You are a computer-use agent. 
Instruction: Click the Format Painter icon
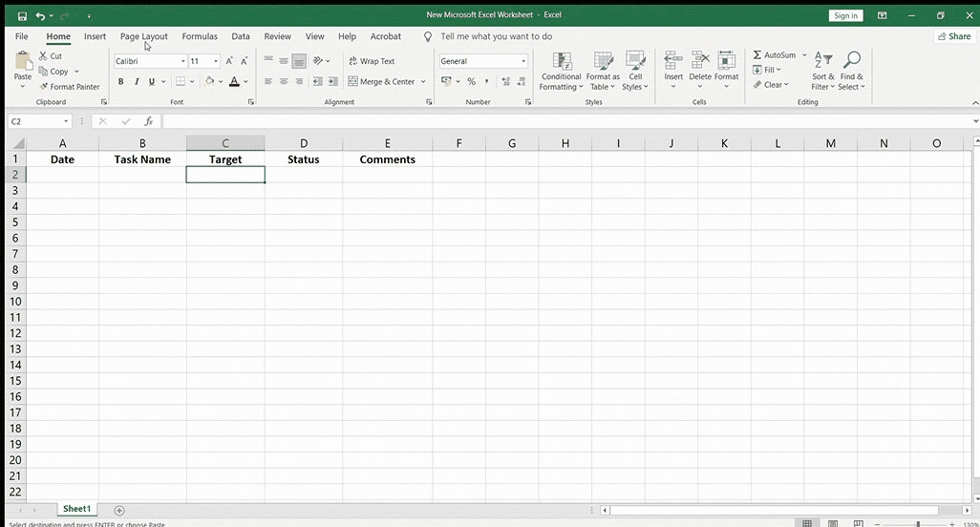43,87
